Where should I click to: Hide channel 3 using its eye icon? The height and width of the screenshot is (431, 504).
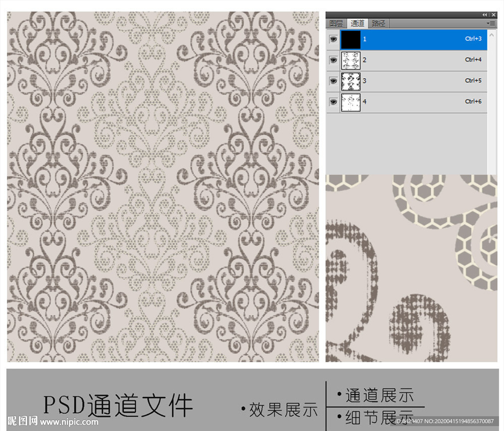[333, 81]
